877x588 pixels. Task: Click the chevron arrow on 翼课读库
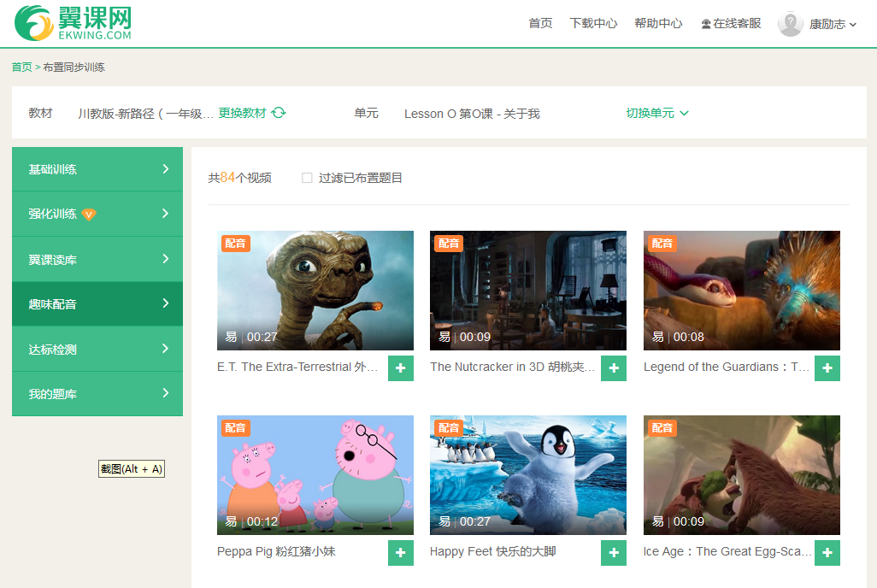pos(165,258)
